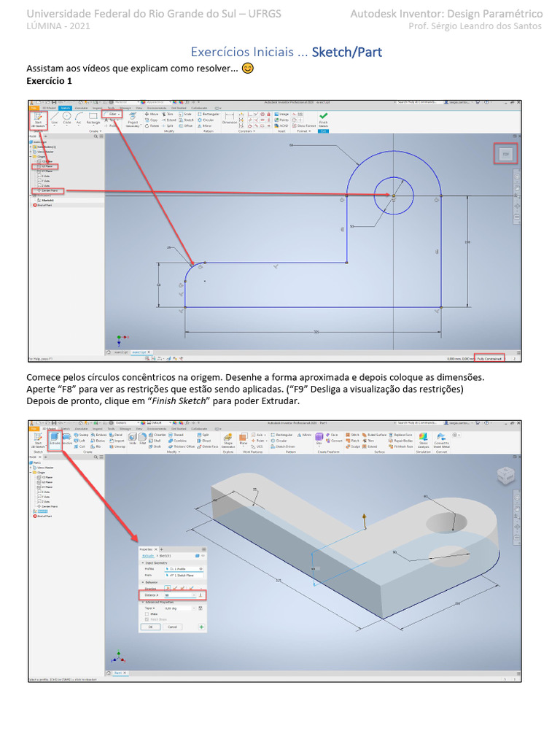Open the orange File menu in the sketch screenshot
Viewport: 560px width, 747px height.
click(x=34, y=108)
